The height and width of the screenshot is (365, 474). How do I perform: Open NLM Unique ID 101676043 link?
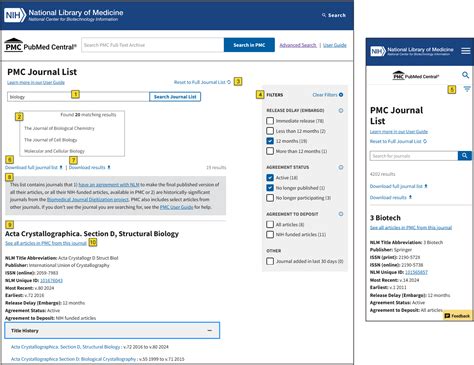(x=51, y=280)
